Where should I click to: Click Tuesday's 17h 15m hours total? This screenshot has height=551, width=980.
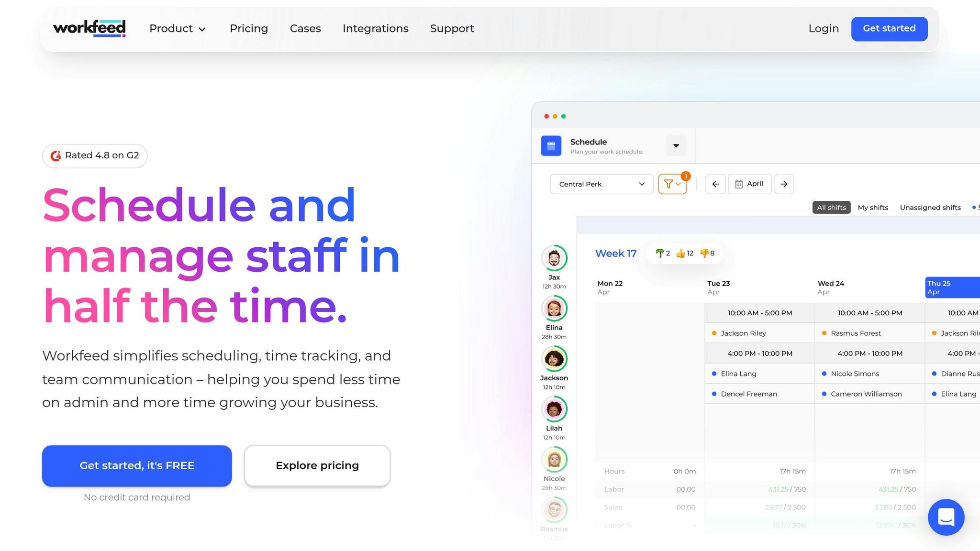792,472
